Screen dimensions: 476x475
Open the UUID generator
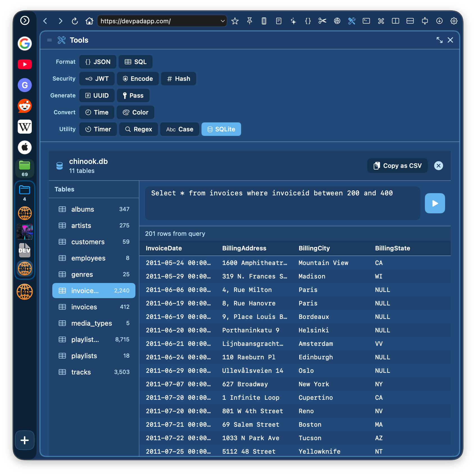point(97,95)
